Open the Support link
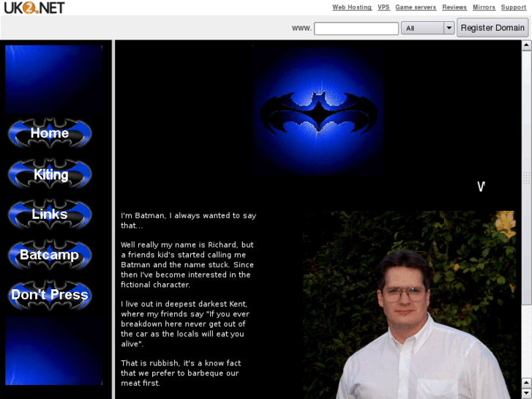The width and height of the screenshot is (532, 399). click(513, 7)
